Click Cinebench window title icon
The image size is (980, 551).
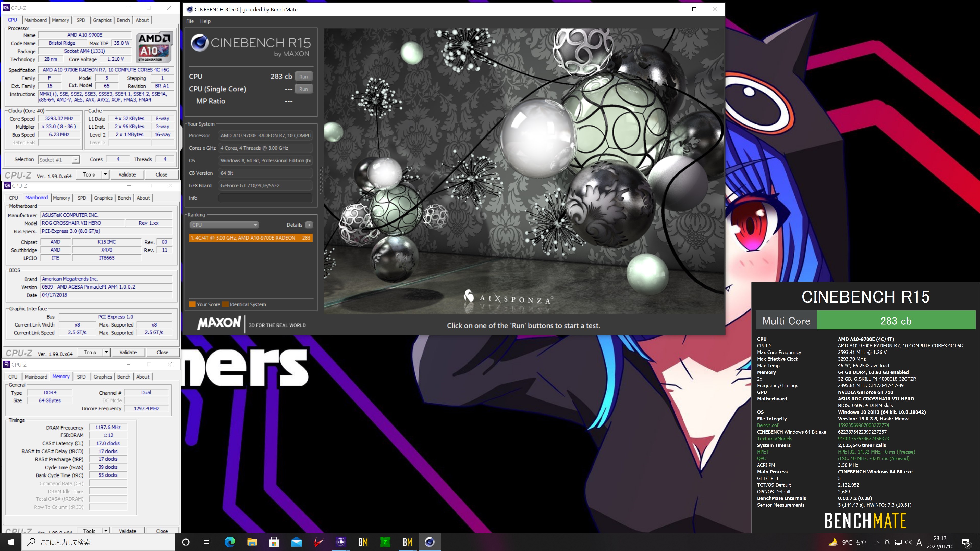click(189, 9)
